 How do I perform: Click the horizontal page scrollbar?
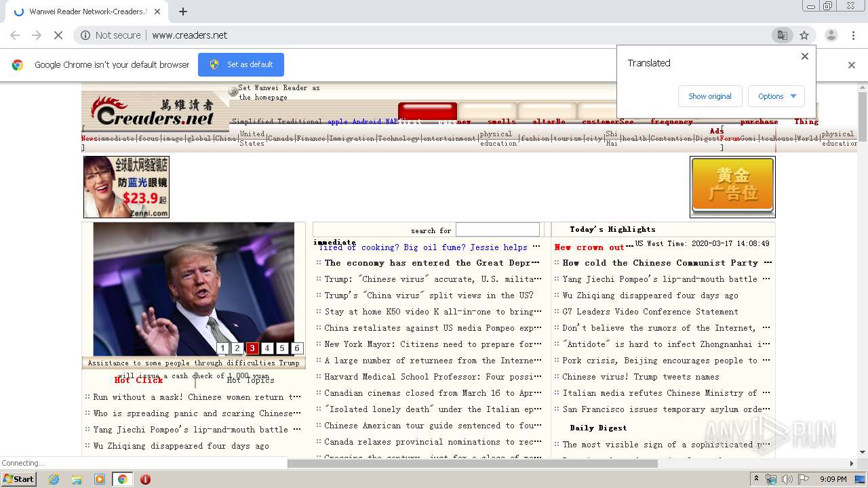(472, 464)
